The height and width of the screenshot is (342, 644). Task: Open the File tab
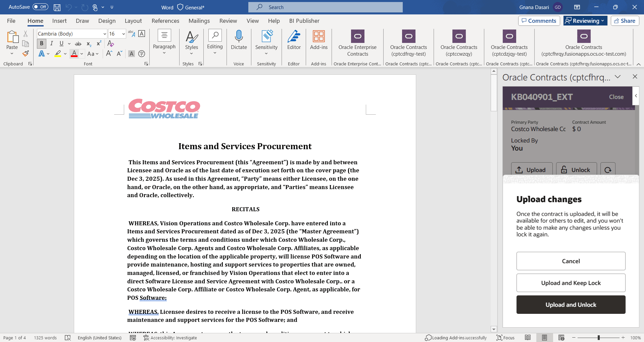coord(11,21)
